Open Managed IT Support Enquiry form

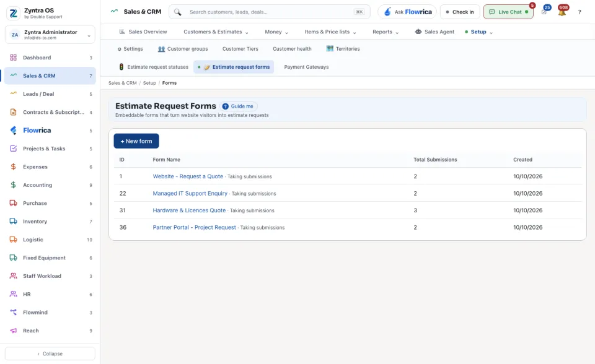190,193
